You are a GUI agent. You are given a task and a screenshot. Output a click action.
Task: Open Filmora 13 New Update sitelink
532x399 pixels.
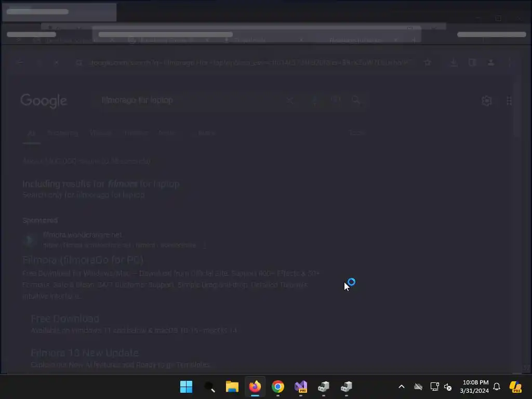[85, 353]
